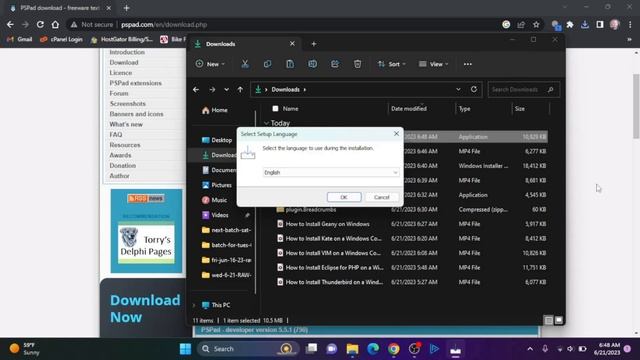Click the Cut icon in Explorer toolbar

click(245, 64)
